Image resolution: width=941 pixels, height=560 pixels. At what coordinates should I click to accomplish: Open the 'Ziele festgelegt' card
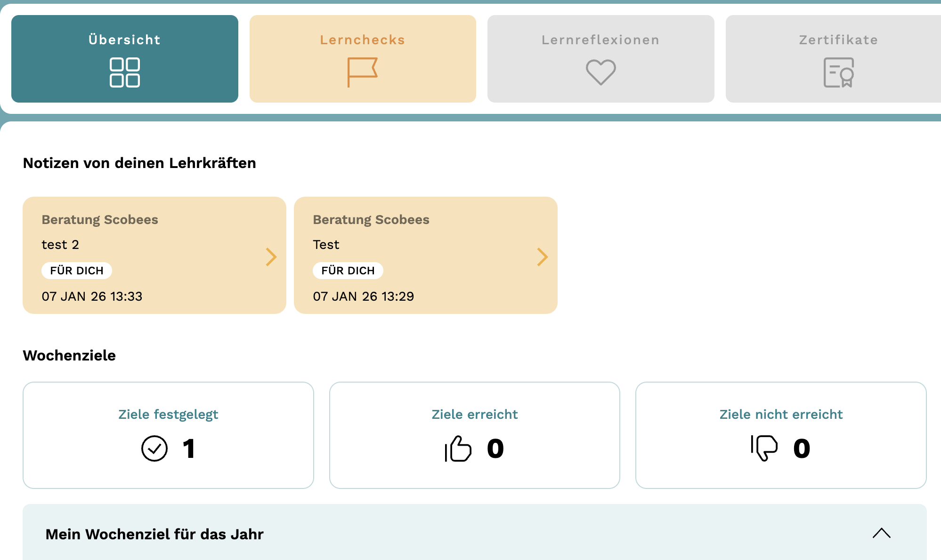[x=168, y=435]
